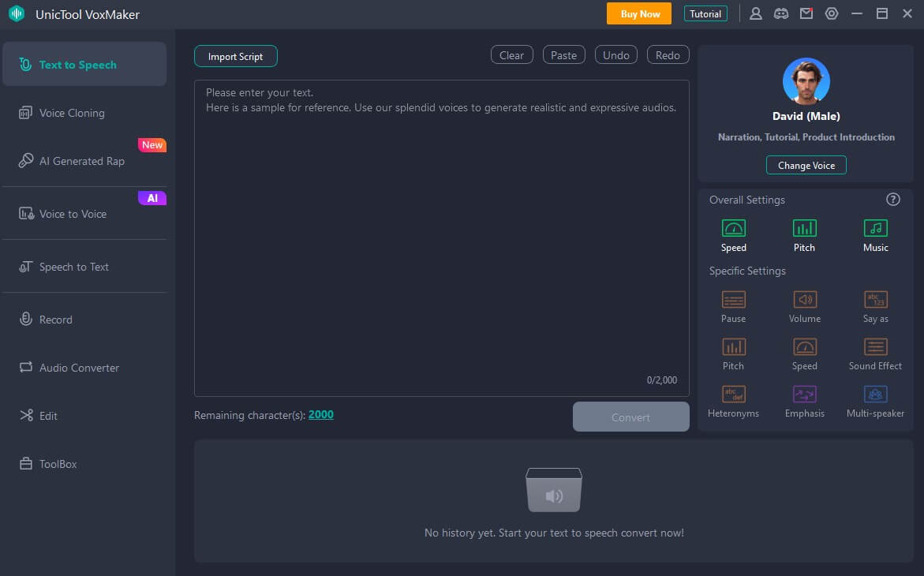Click the Change Voice button
This screenshot has height=576, width=924.
[806, 166]
